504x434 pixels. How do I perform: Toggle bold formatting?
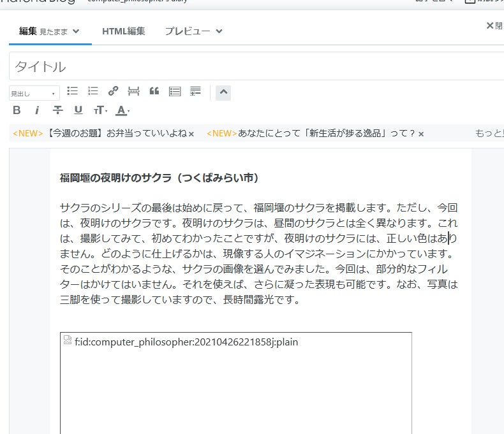17,110
